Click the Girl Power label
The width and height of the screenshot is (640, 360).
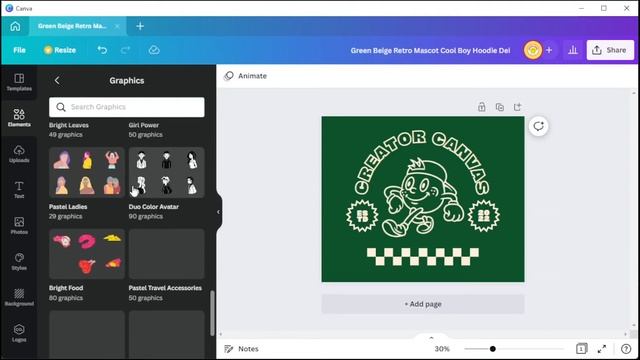coord(144,125)
